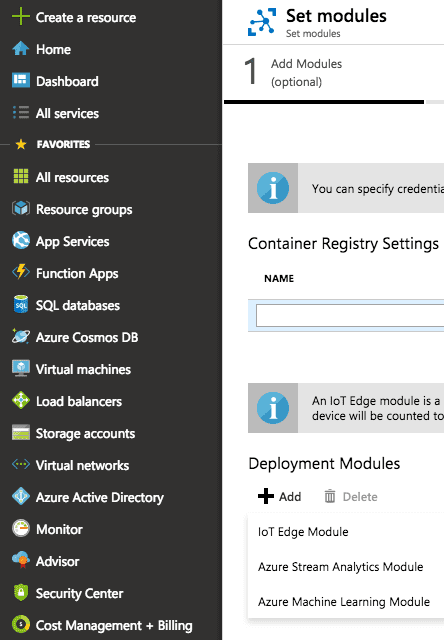
Task: Open Storage accounts link
Action: pyautogui.click(x=85, y=433)
